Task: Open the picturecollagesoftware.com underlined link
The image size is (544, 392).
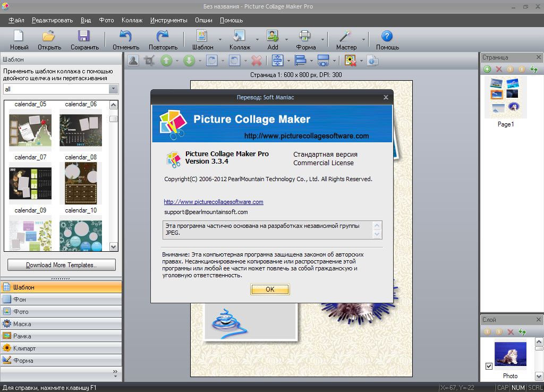Action: pos(214,202)
